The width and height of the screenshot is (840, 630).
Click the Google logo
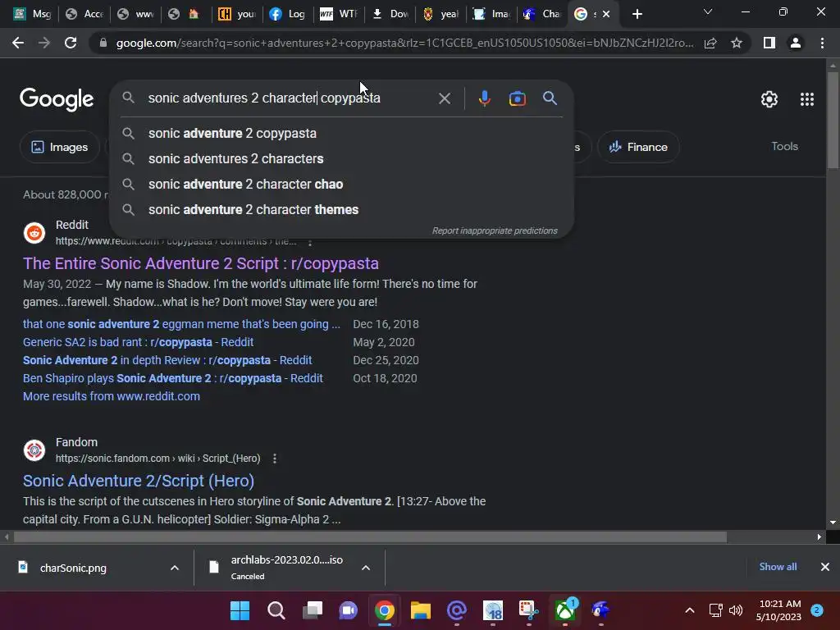tap(57, 99)
